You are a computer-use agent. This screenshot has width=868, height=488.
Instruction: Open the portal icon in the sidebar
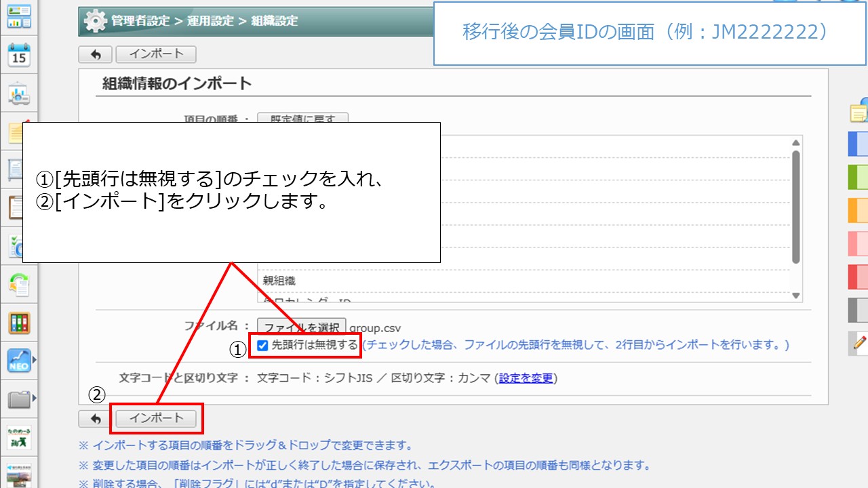(x=19, y=16)
